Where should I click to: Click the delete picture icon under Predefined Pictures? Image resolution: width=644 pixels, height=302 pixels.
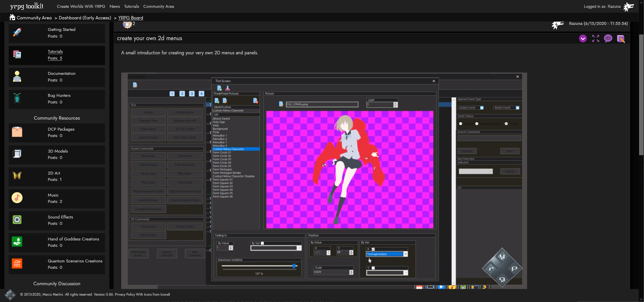pyautogui.click(x=255, y=101)
